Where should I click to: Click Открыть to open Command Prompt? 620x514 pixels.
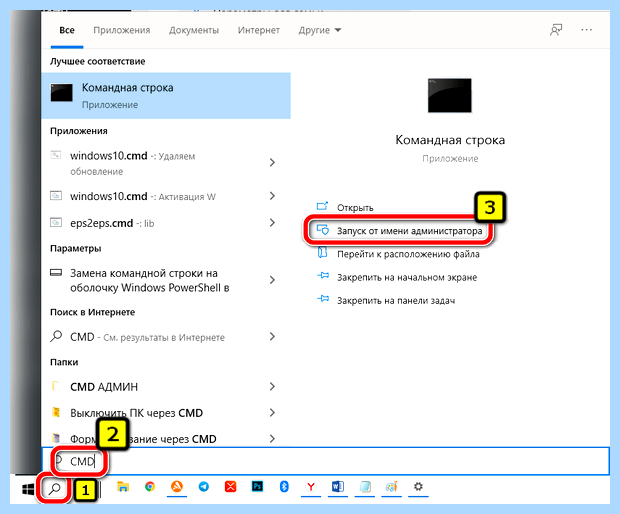coord(355,208)
